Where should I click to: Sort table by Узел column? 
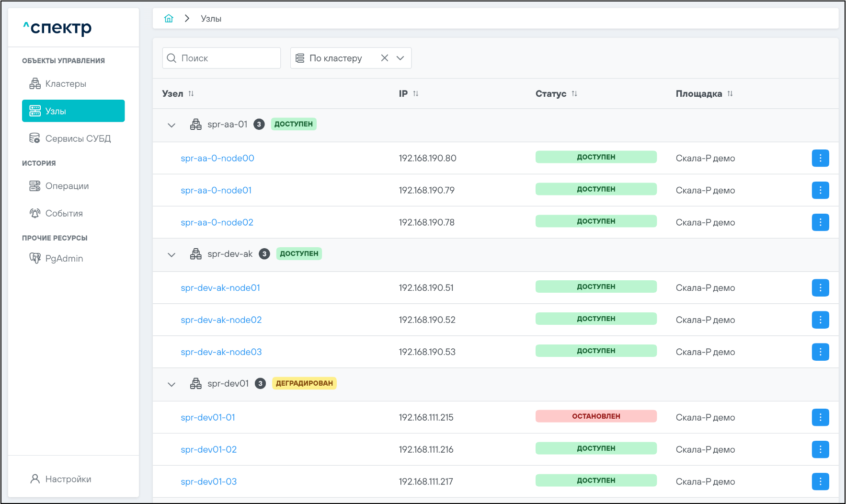click(191, 94)
